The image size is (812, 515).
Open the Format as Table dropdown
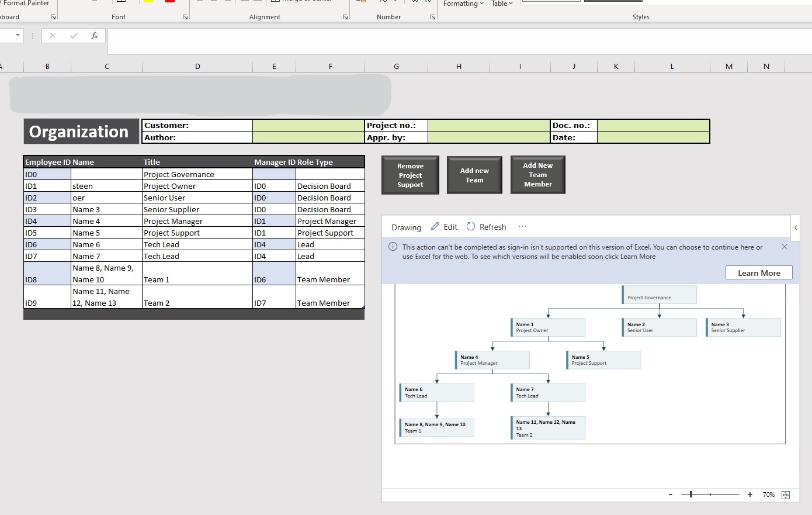(502, 4)
